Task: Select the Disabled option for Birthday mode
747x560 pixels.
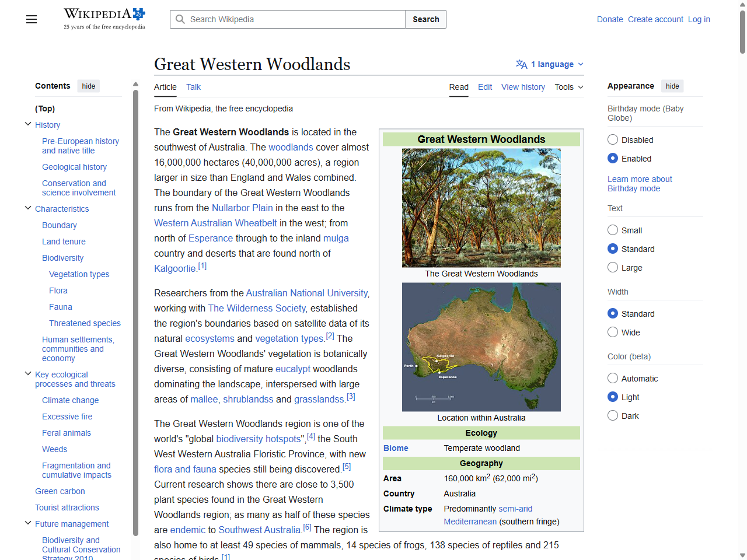Action: click(x=613, y=139)
